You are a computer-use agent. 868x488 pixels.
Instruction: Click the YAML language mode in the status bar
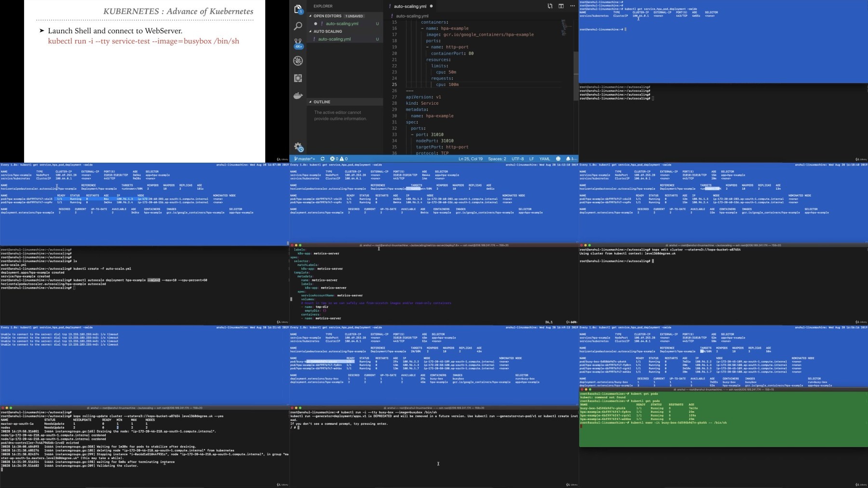point(544,159)
